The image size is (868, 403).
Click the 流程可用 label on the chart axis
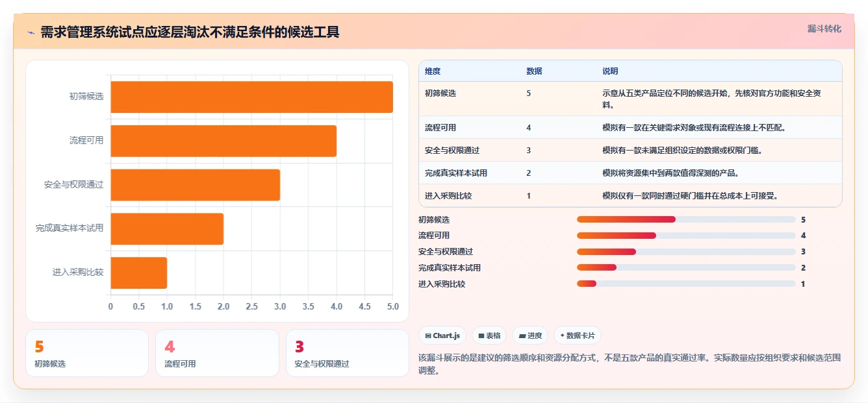click(x=86, y=140)
